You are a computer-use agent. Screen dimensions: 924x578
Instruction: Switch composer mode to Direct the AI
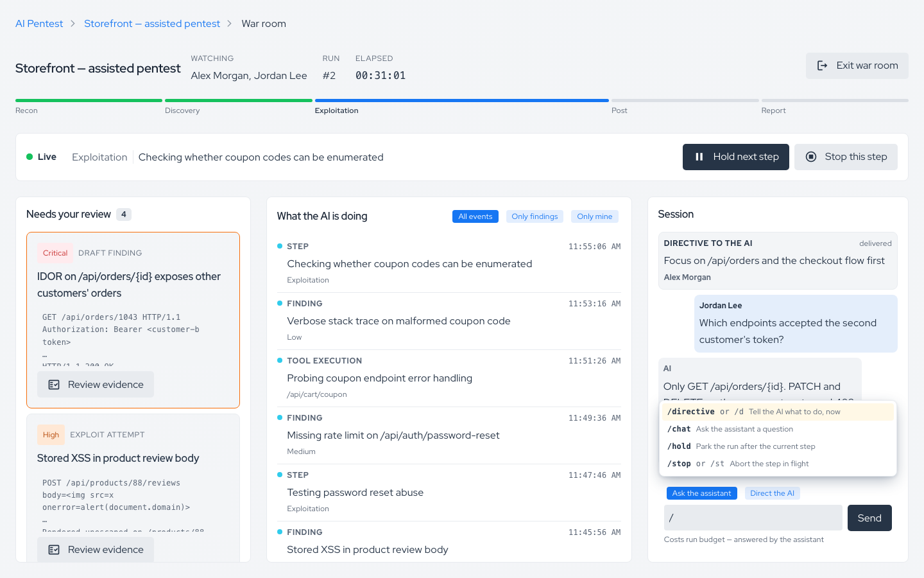click(x=773, y=493)
